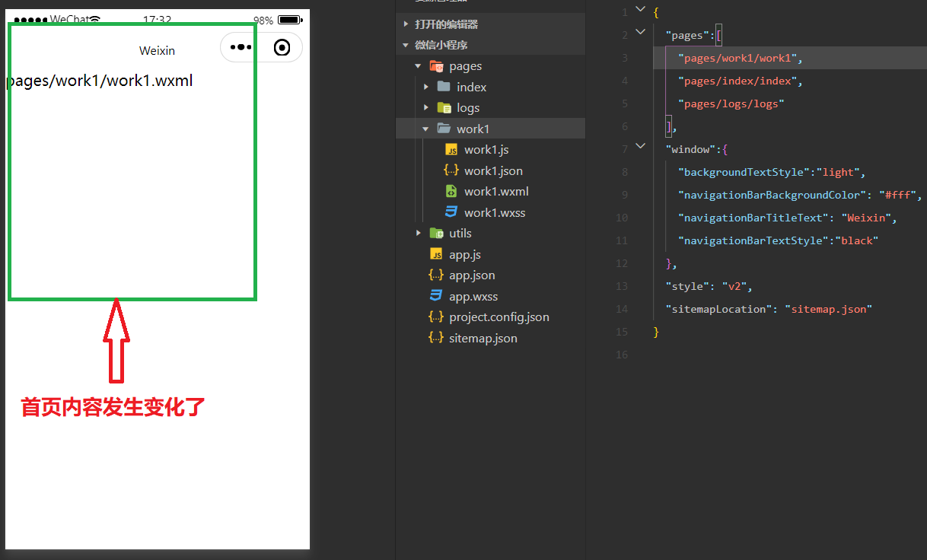Click the "window" key in editor

[690, 149]
